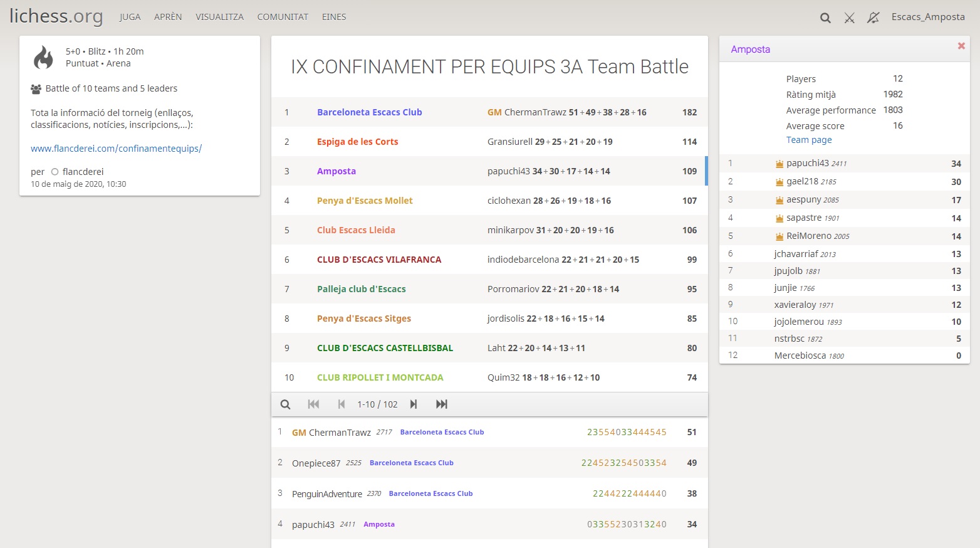Open the APRÈN menu
Image resolution: width=980 pixels, height=548 pixels.
[168, 17]
